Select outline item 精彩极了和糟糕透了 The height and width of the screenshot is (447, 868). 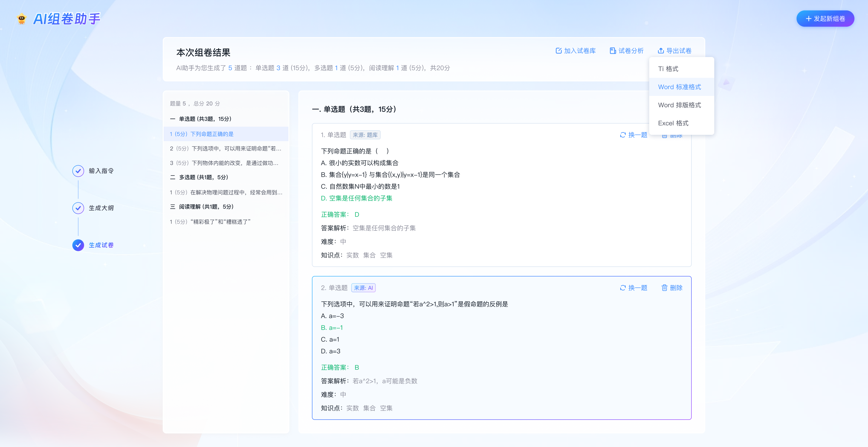tap(210, 221)
